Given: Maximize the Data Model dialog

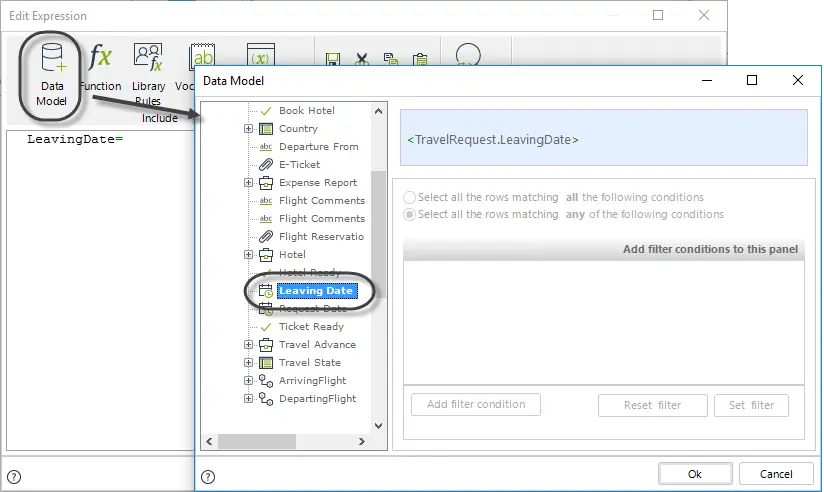Looking at the screenshot, I should click(752, 80).
